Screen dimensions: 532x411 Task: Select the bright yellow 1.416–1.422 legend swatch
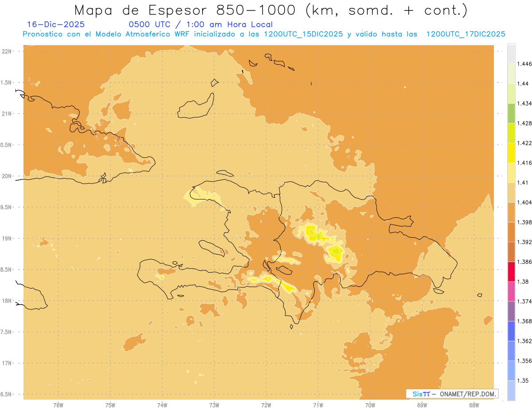(511, 153)
